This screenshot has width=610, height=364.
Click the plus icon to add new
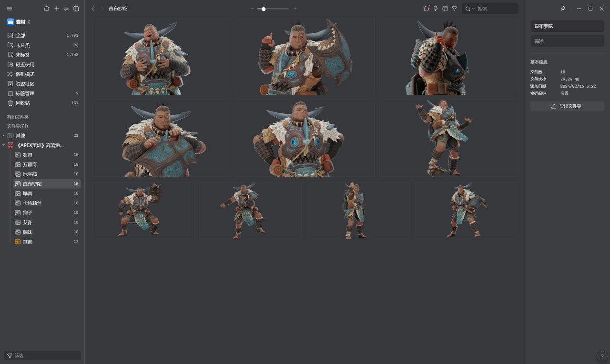[x=57, y=9]
